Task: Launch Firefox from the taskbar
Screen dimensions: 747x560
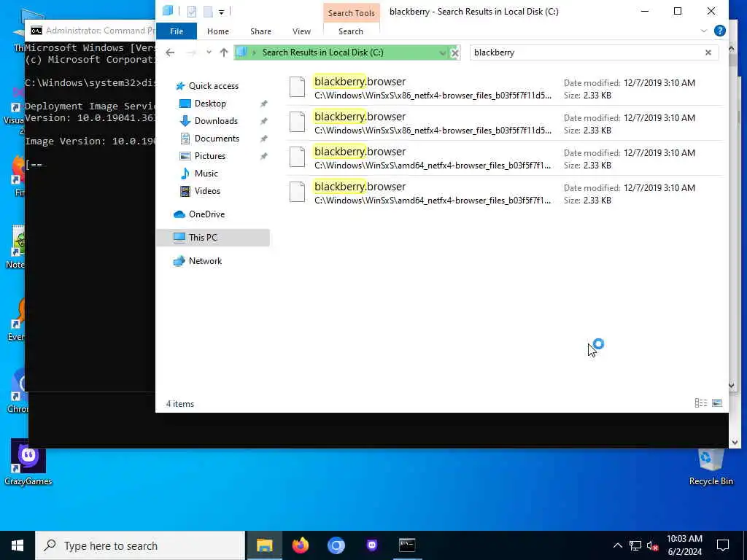Action: (x=300, y=545)
